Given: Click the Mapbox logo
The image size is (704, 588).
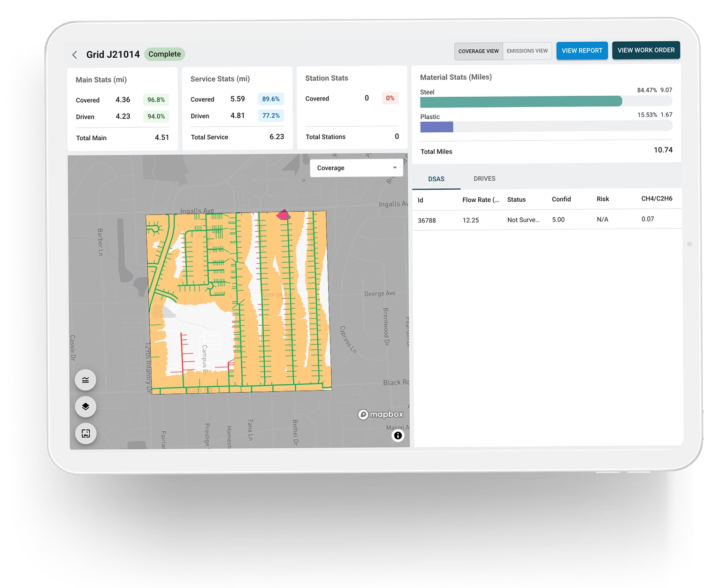Looking at the screenshot, I should [381, 414].
